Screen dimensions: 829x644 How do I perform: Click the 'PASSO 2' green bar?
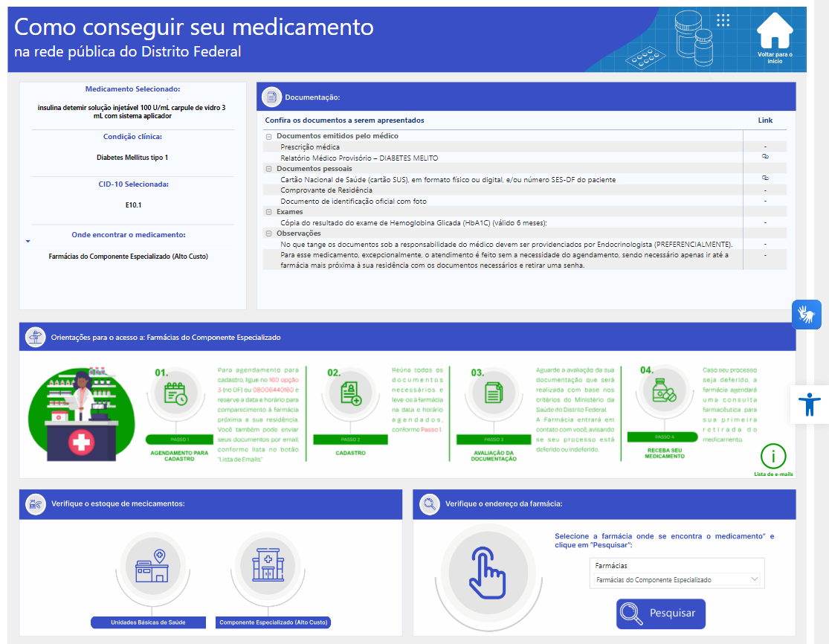tap(350, 439)
